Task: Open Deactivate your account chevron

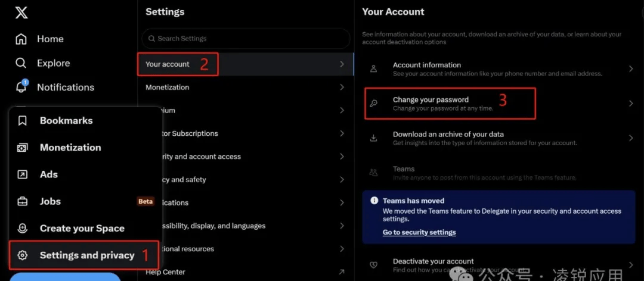Action: [631, 264]
